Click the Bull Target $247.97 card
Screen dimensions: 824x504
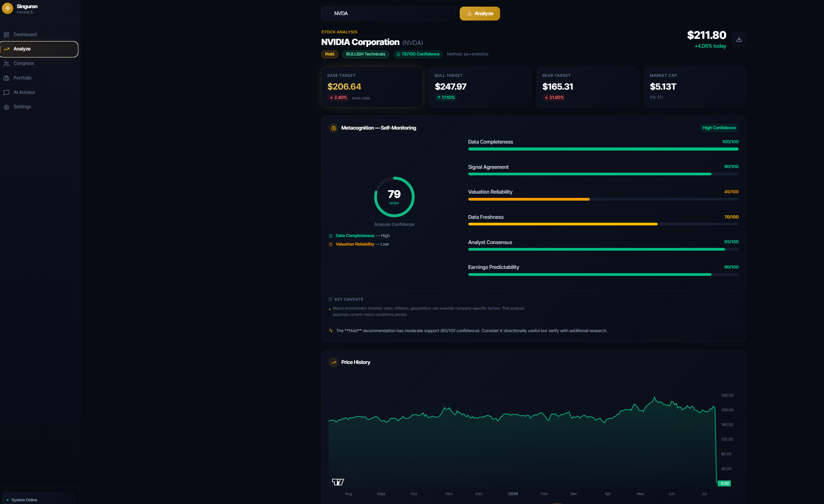[x=479, y=87]
